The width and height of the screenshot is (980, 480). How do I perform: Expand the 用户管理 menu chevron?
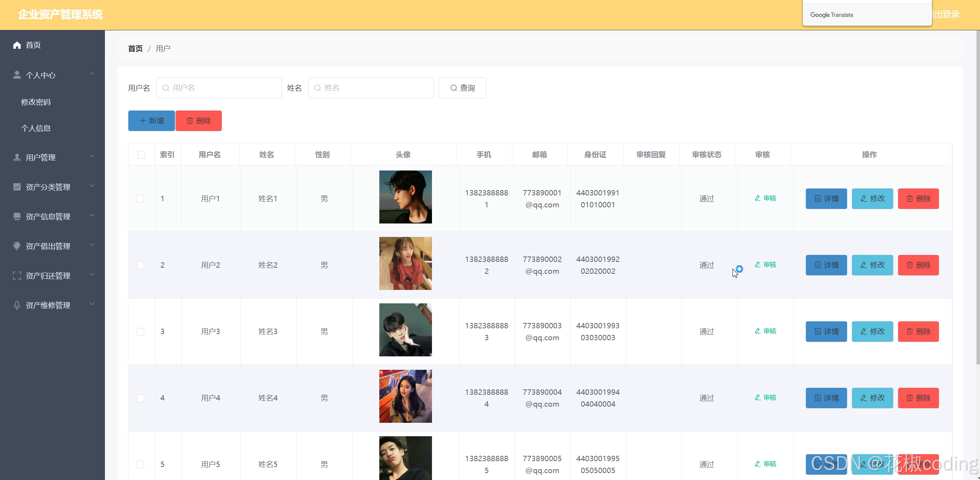92,156
